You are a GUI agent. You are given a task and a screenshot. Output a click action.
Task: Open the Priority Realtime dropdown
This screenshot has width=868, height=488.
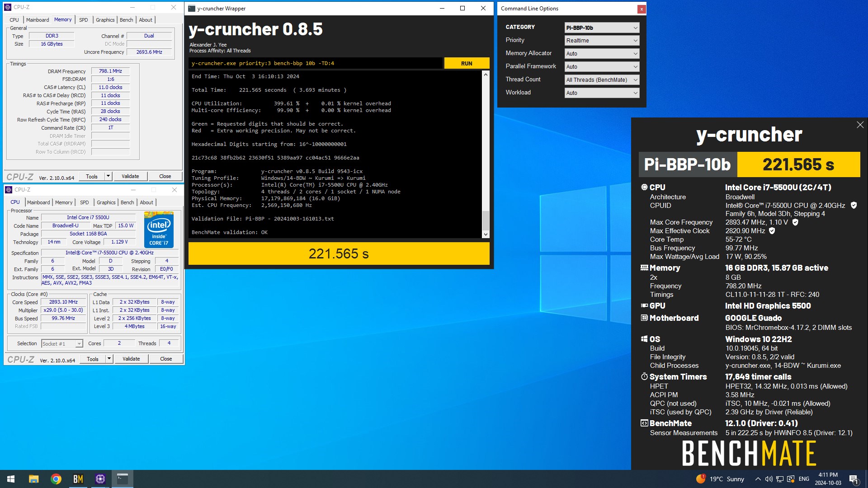[602, 41]
